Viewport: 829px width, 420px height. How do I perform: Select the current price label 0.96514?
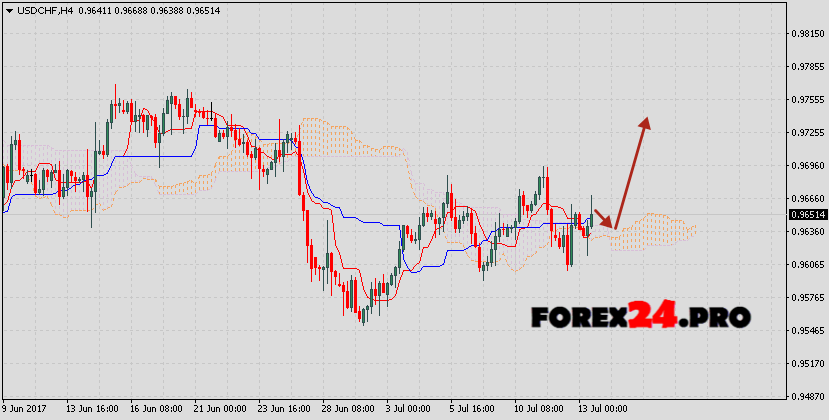[x=807, y=214]
